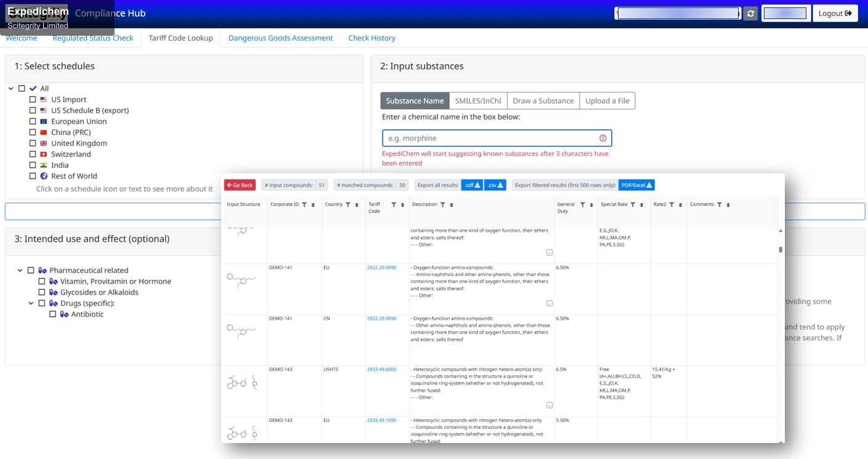The image size is (868, 459).
Task: Click the results table vertical scrollbar
Action: pos(781,250)
